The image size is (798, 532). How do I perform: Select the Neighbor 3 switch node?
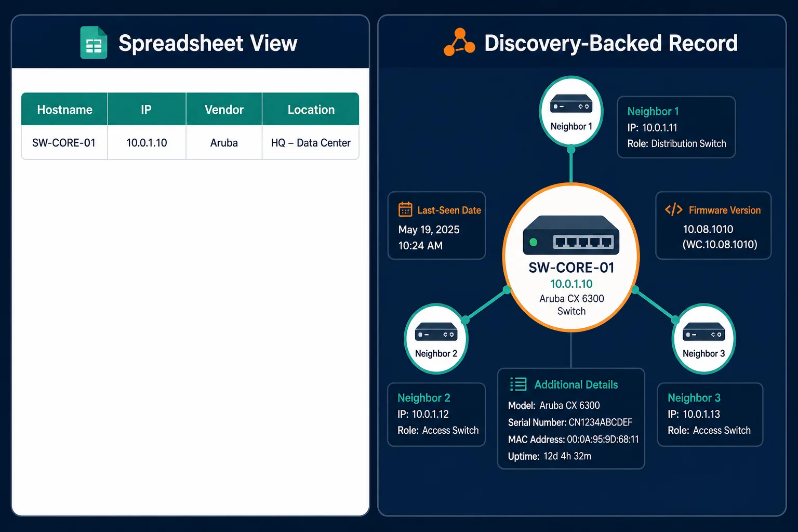click(703, 339)
